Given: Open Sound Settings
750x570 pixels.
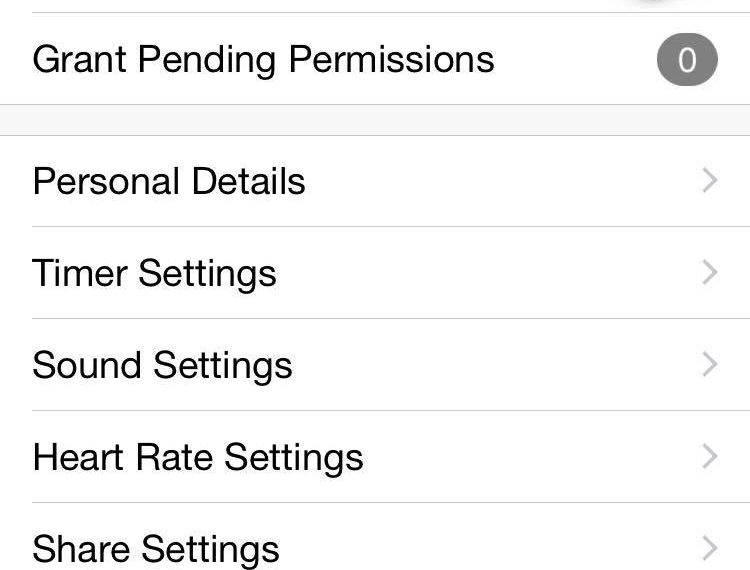Looking at the screenshot, I should coord(375,364).
